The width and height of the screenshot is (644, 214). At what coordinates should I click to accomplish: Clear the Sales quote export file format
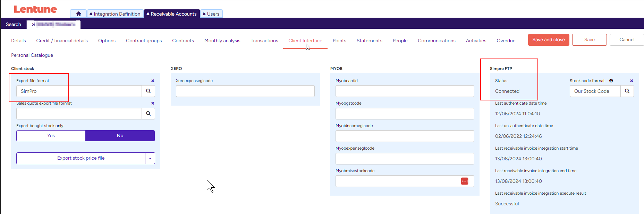[x=153, y=103]
